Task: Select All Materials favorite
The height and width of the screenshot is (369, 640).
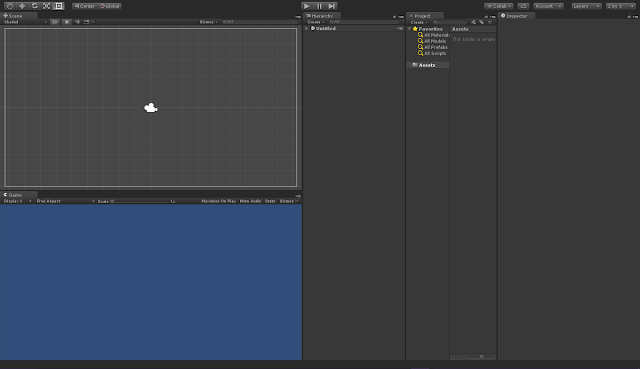Action: coord(433,35)
